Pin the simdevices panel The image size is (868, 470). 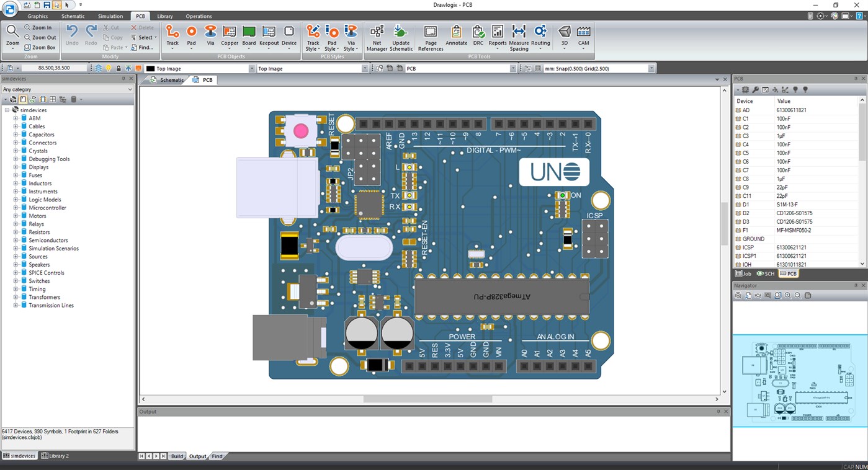[x=122, y=78]
